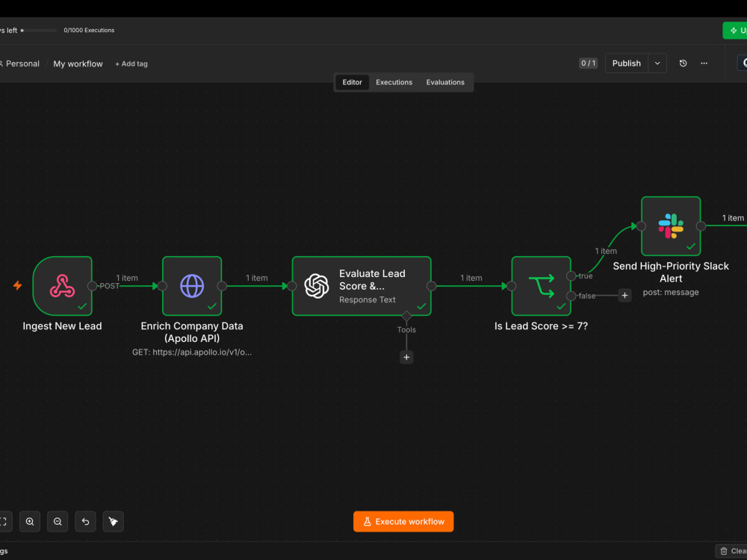Switch to the Editor tab
The height and width of the screenshot is (560, 747).
[x=352, y=82]
